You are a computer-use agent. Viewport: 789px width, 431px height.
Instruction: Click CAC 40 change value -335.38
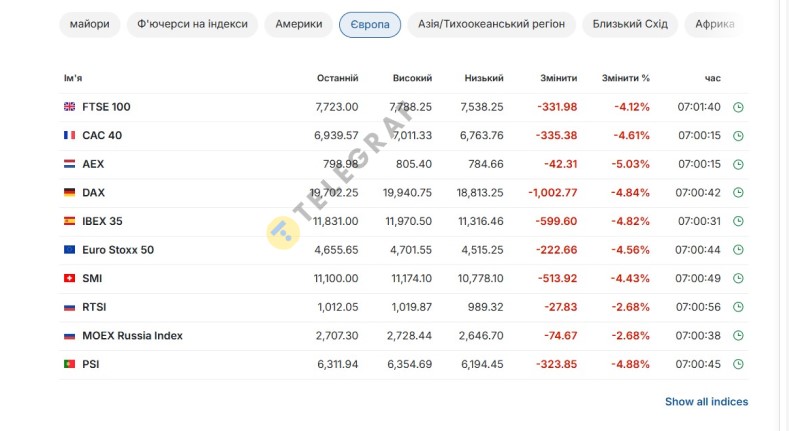[x=556, y=135]
